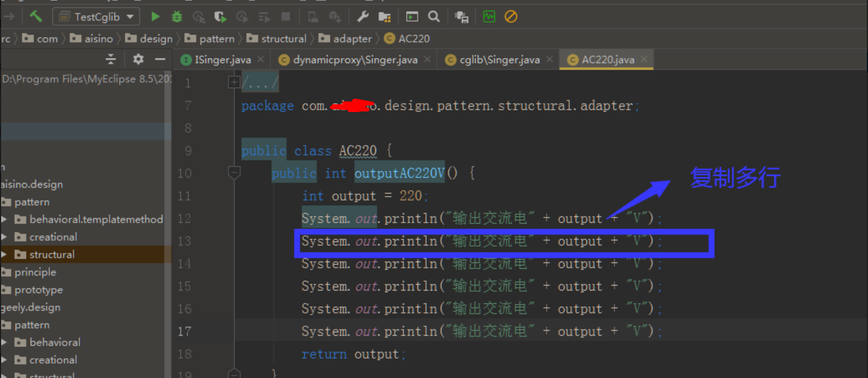Open the TestCglib run configuration dropdown
868x378 pixels.
[96, 17]
